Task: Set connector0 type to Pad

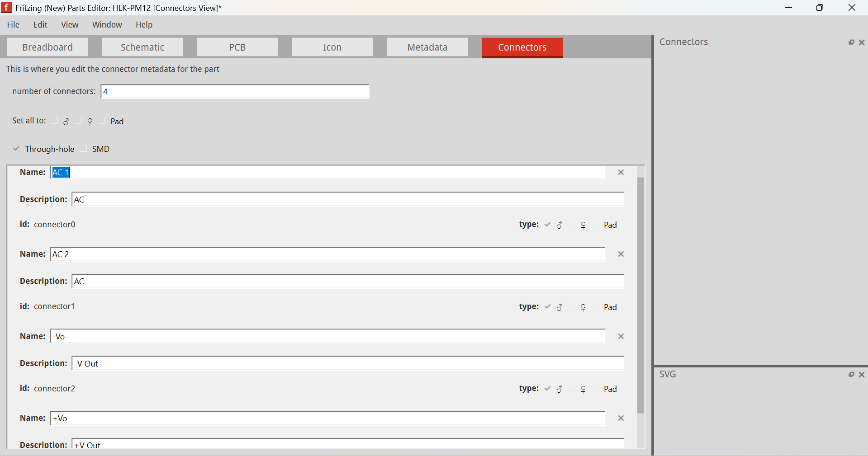Action: (606, 225)
